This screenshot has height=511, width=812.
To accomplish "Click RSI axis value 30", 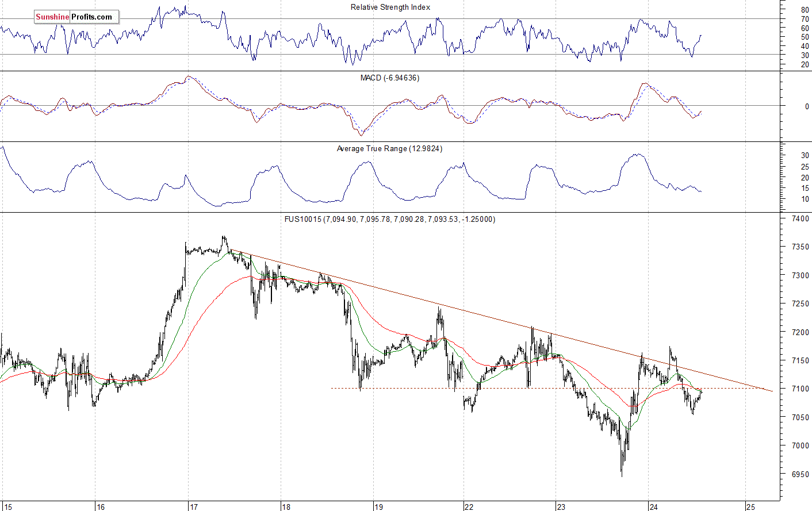I will tap(805, 56).
